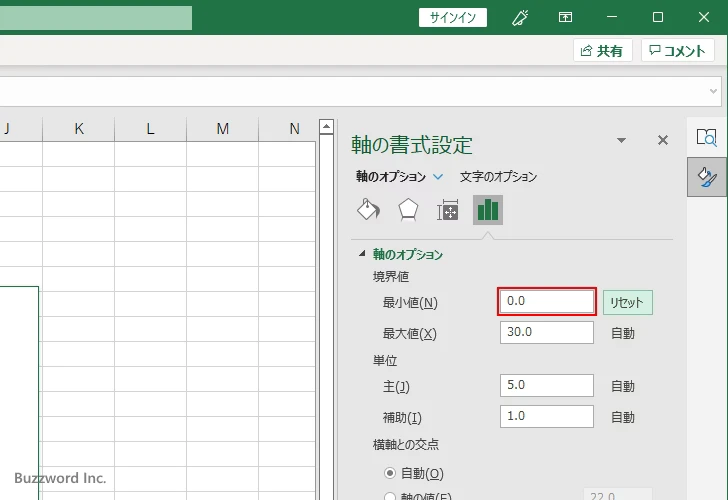The image size is (728, 500).
Task: Click the 最大値(X) input field showing 30.0
Action: tap(546, 332)
